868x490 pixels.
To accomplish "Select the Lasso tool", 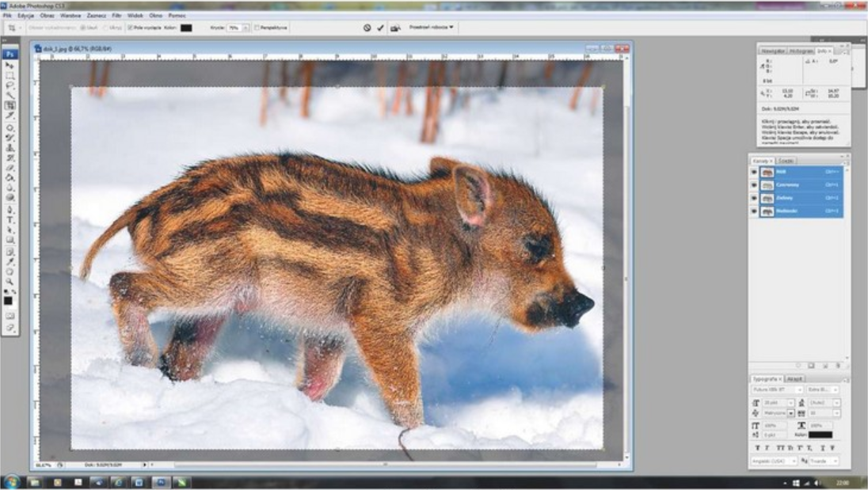I will (10, 85).
